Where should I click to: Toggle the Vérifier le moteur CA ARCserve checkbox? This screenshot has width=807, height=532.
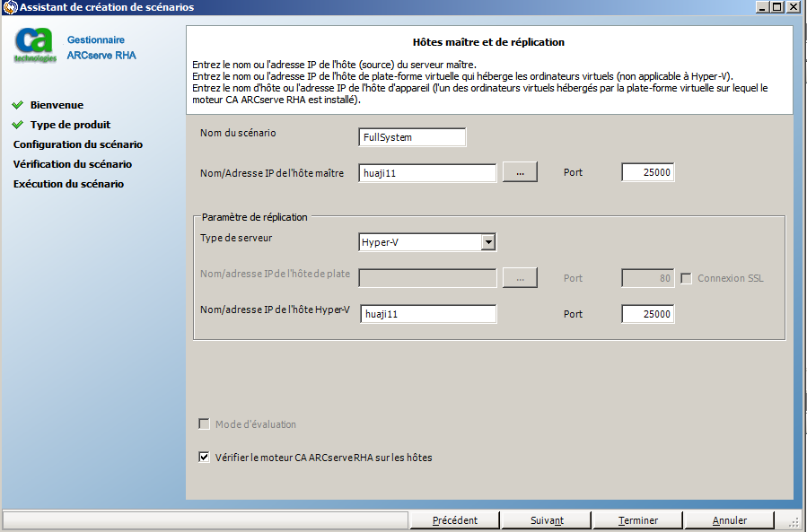[204, 458]
